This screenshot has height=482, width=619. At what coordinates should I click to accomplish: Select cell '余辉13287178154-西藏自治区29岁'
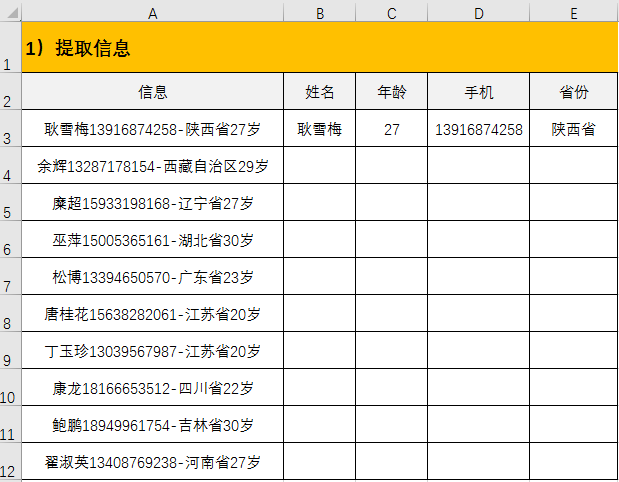click(x=152, y=165)
